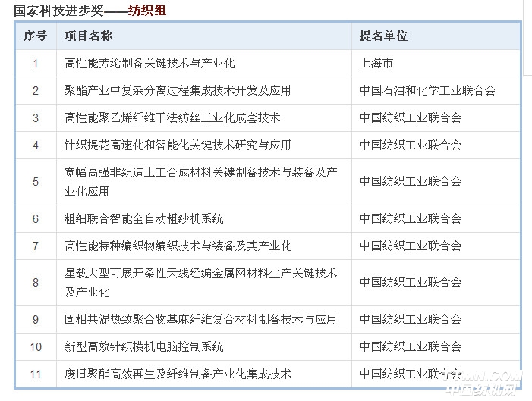Screen dimensions: 532x401
Task: Select project 固相共混热致聚合物基麻纤维复合材料
Action: (x=200, y=320)
